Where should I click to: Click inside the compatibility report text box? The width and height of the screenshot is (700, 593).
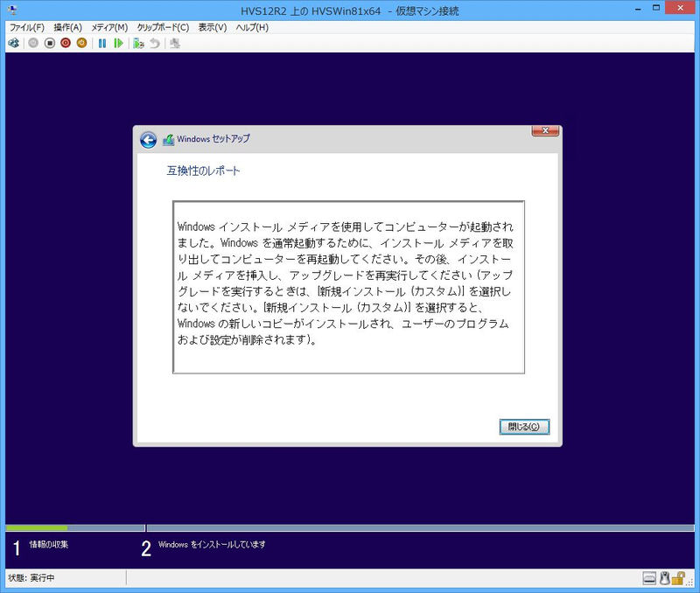[348, 288]
